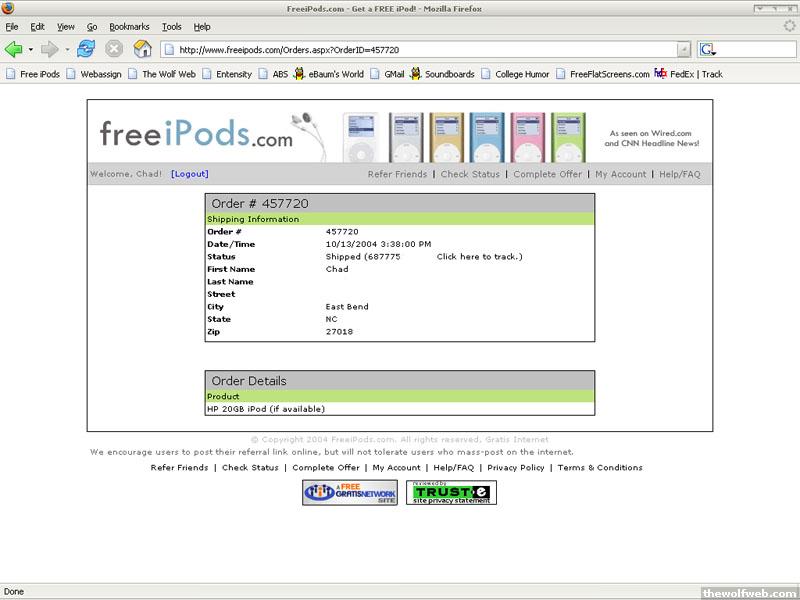The height and width of the screenshot is (600, 800).
Task: Go to the Home page icon
Action: tap(143, 49)
